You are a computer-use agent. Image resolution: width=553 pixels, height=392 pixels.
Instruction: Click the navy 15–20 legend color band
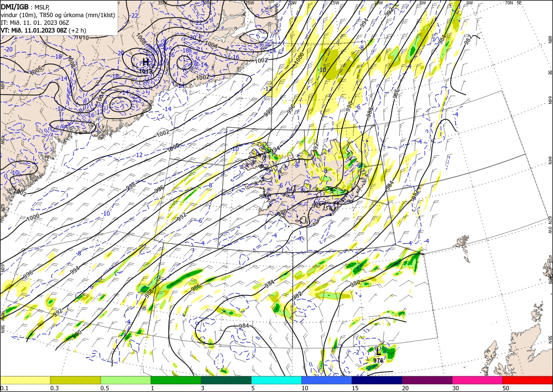point(377,380)
